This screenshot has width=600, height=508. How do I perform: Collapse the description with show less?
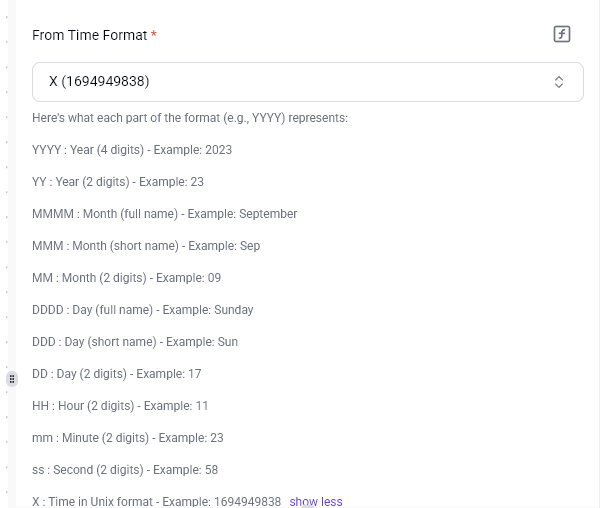pos(316,501)
